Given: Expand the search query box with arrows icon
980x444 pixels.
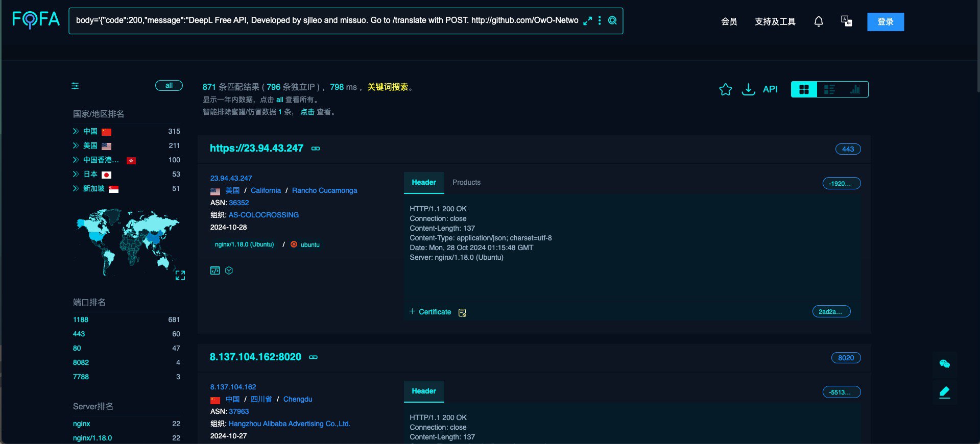Looking at the screenshot, I should 588,20.
